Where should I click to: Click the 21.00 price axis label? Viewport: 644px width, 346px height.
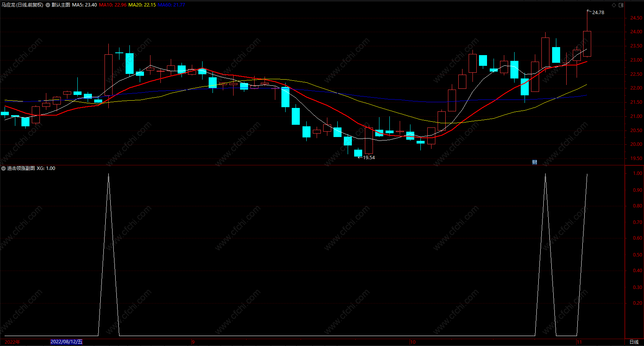(636, 116)
